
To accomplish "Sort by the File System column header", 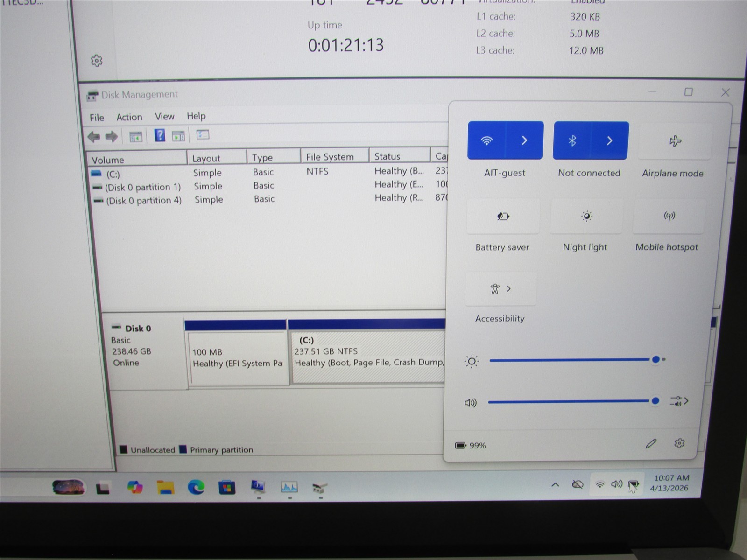I will coord(335,157).
